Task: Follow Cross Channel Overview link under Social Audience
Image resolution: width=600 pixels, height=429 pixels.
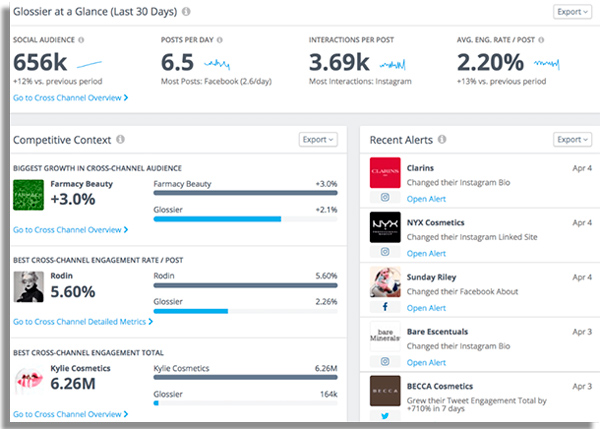Action: click(70, 98)
